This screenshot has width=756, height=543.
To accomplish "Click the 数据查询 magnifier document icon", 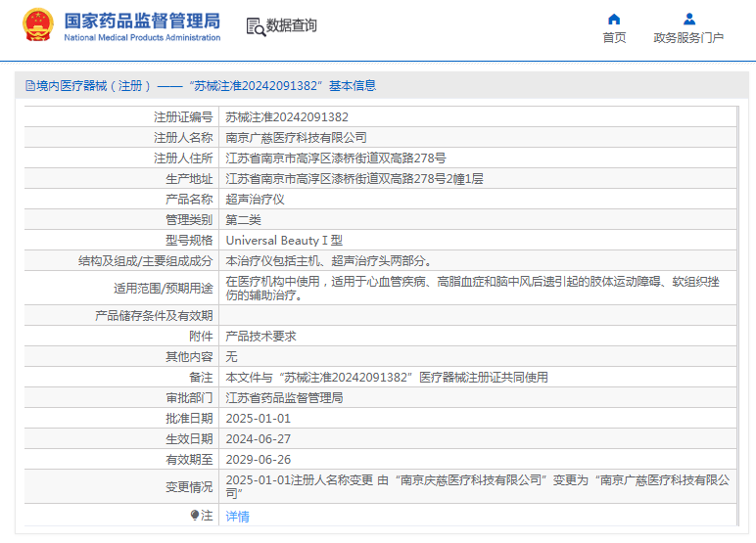I will [x=256, y=27].
